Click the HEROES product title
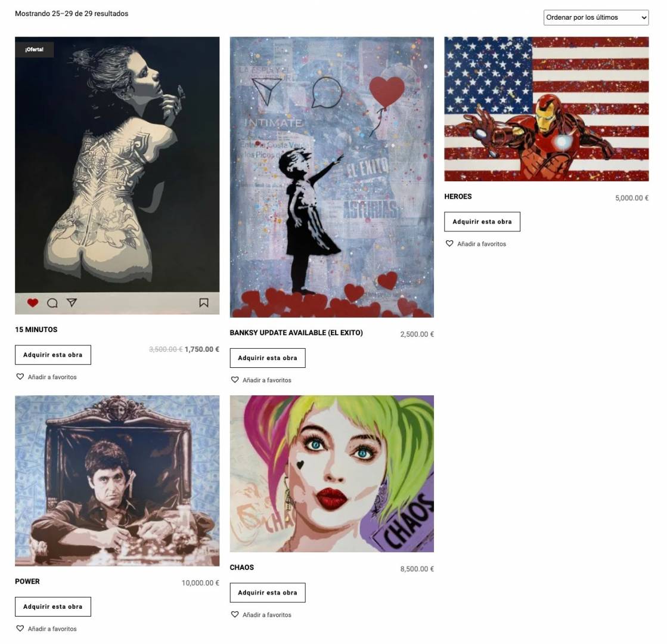 (458, 196)
